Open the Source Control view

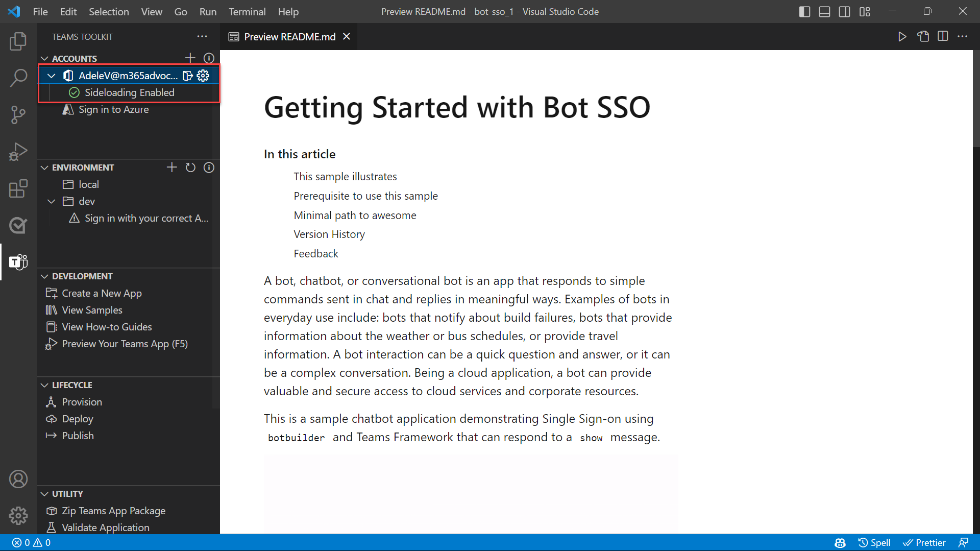(x=18, y=115)
